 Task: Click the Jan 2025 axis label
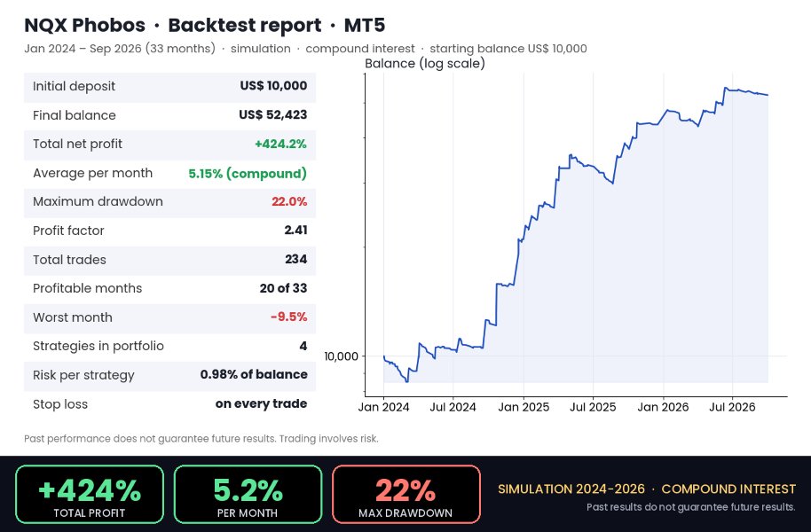[x=524, y=407]
